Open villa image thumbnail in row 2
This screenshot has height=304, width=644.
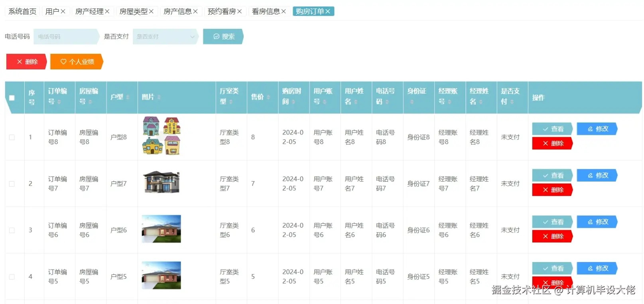click(x=161, y=182)
